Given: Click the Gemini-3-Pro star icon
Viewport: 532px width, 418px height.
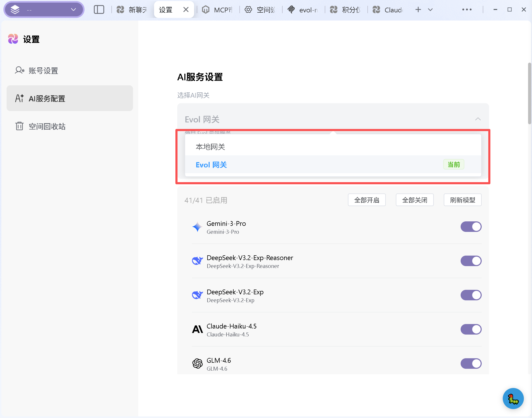Looking at the screenshot, I should tap(197, 227).
